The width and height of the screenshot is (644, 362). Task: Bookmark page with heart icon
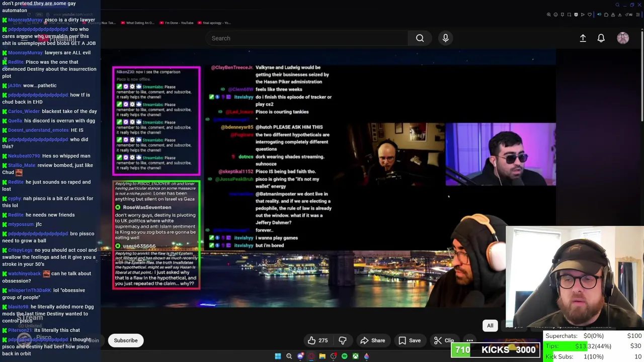[x=590, y=15]
